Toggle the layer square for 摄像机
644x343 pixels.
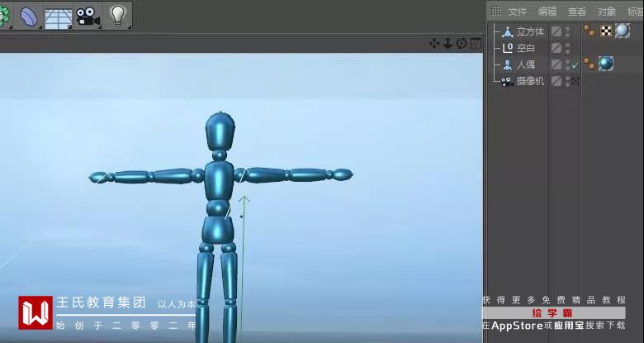(x=556, y=81)
